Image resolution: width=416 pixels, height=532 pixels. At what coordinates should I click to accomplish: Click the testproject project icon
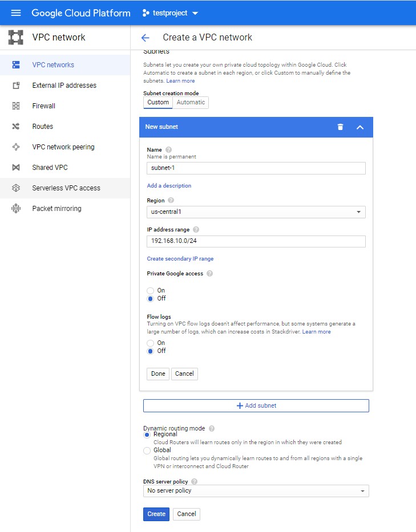[146, 13]
